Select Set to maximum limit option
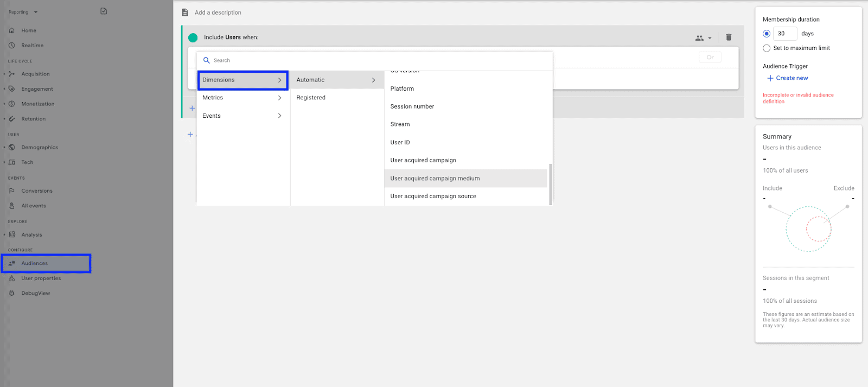 click(767, 48)
